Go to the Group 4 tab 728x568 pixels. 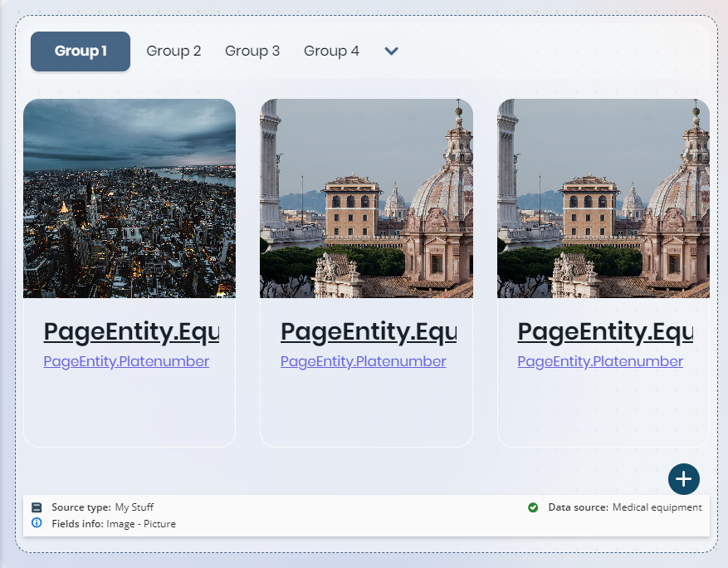tap(331, 51)
